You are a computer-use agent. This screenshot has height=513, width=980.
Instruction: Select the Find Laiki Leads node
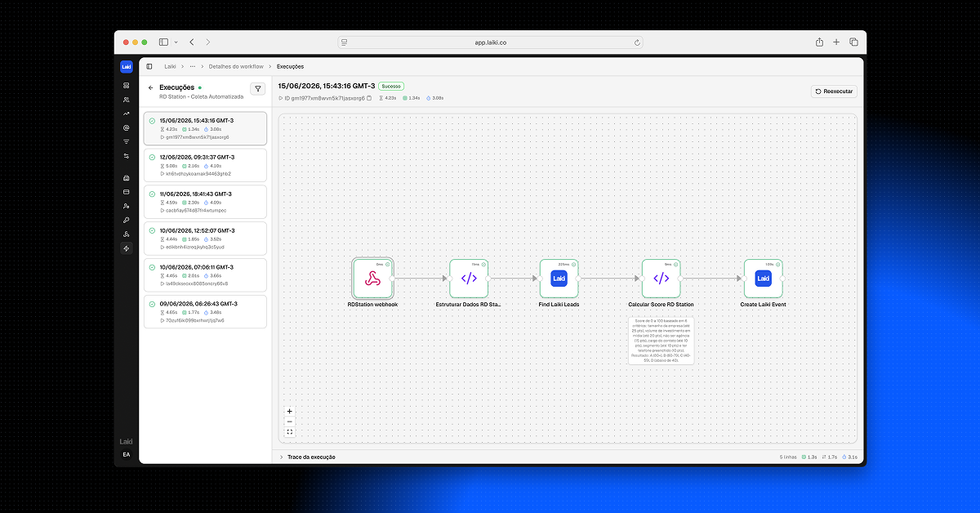(x=559, y=279)
